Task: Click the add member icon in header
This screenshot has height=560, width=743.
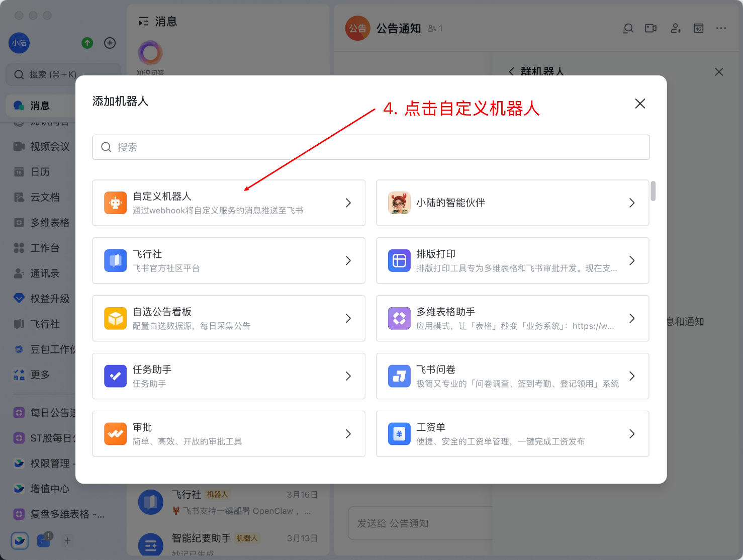Action: tap(676, 28)
